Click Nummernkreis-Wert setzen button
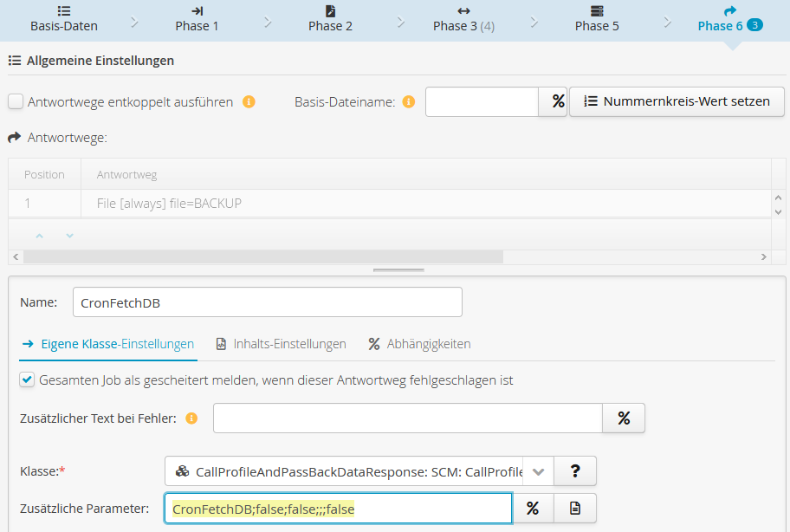Image resolution: width=790 pixels, height=532 pixels. point(677,101)
